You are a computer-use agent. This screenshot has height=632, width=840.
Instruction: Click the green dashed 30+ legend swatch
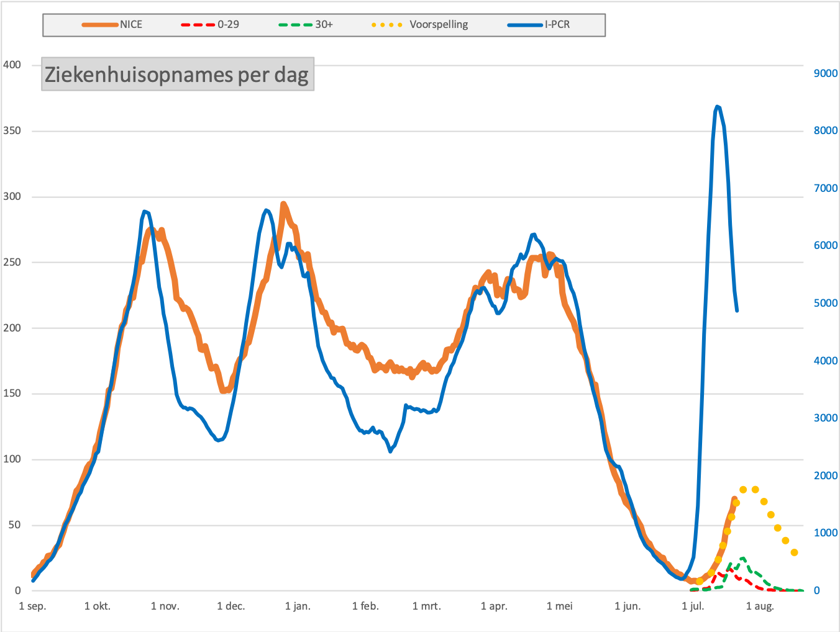pyautogui.click(x=296, y=25)
